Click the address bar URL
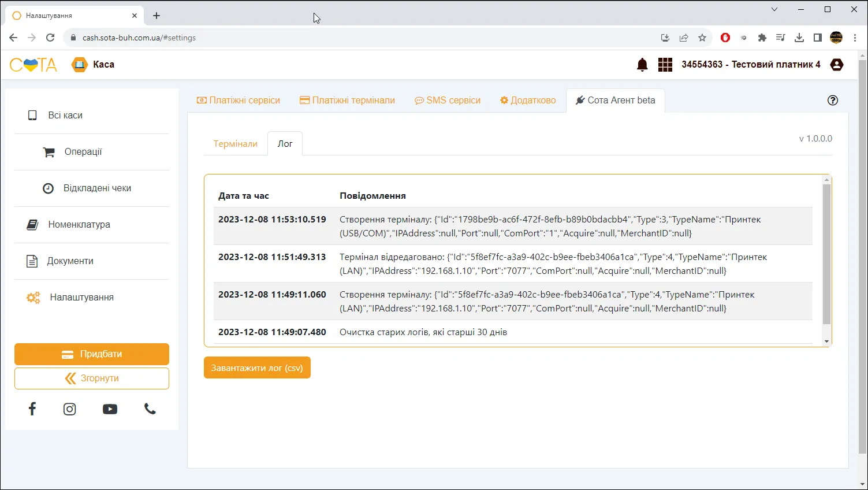Screen dimensions: 868x490 [139, 38]
